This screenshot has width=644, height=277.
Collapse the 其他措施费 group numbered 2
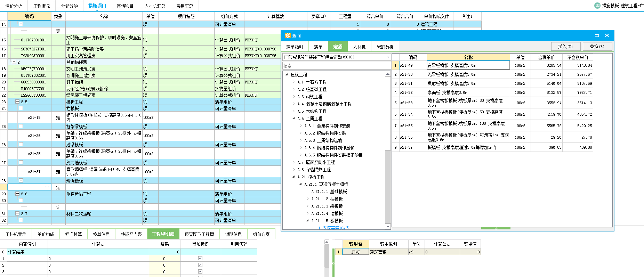(14, 62)
